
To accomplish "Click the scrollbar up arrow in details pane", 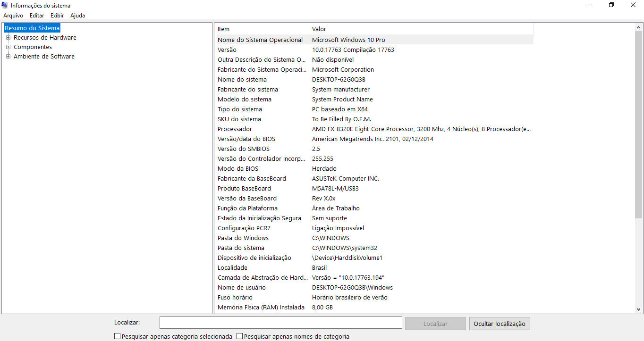I will [639, 27].
